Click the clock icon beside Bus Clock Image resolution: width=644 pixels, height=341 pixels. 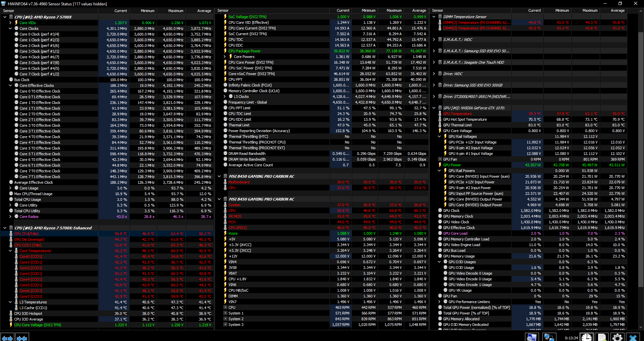tap(11, 80)
